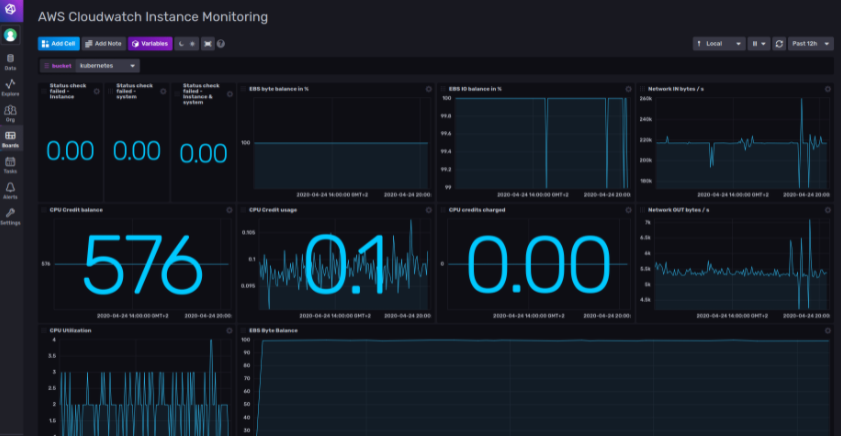Click the Add Cell button

pos(58,44)
